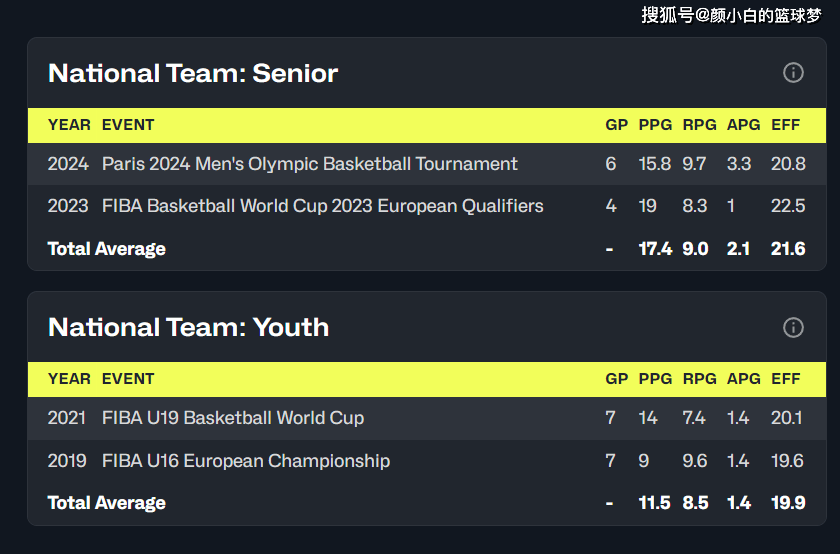840x554 pixels.
Task: Click the Senior table PPG column header
Action: point(655,125)
